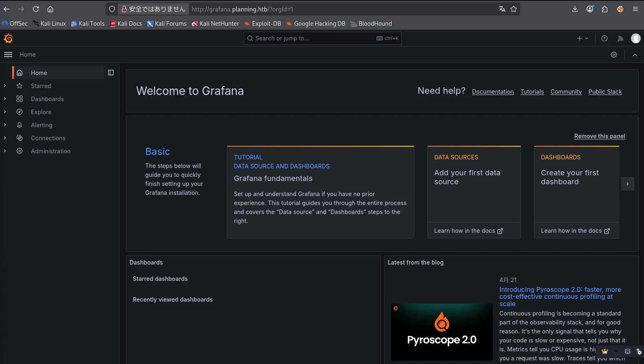
Task: Open the BloodHound bookmark
Action: pos(371,24)
